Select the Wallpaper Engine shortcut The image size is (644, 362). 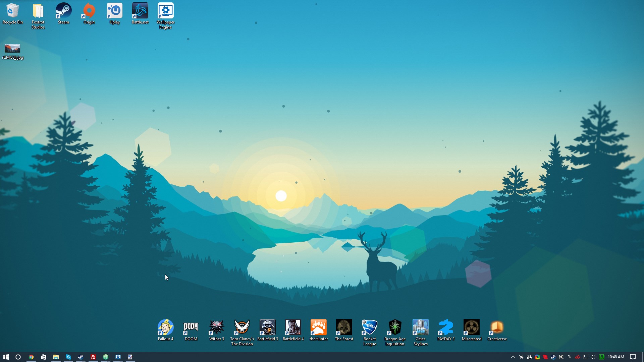(x=165, y=16)
